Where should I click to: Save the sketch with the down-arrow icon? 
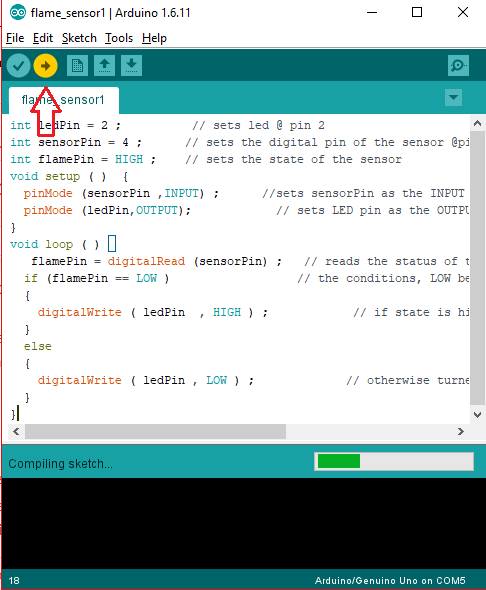[131, 66]
